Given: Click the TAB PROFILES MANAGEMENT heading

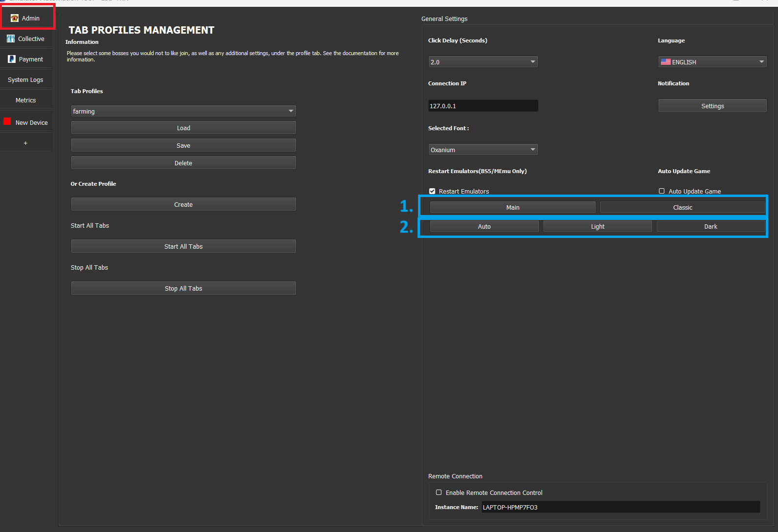Looking at the screenshot, I should (x=141, y=30).
